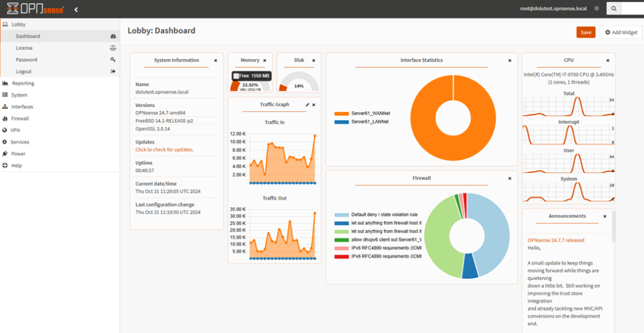Open the License menu item
The image size is (644, 333).
60,48
